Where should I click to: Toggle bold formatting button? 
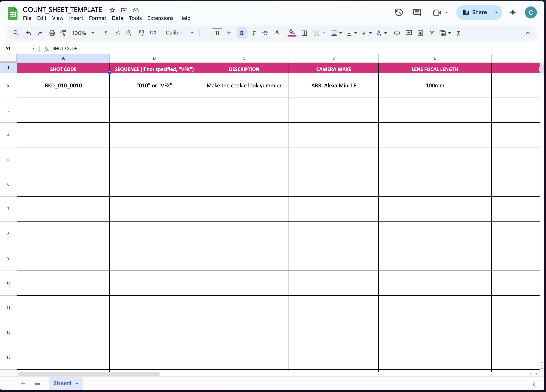click(x=242, y=33)
